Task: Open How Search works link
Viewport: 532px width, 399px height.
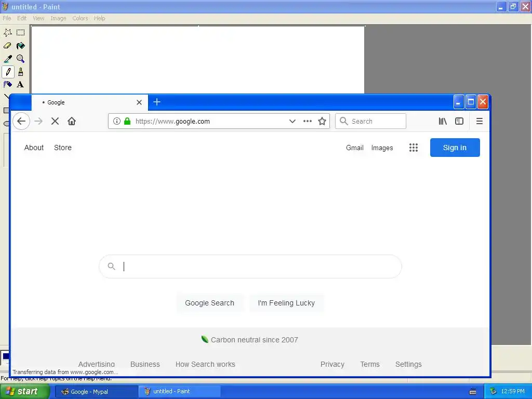Action: (x=205, y=364)
